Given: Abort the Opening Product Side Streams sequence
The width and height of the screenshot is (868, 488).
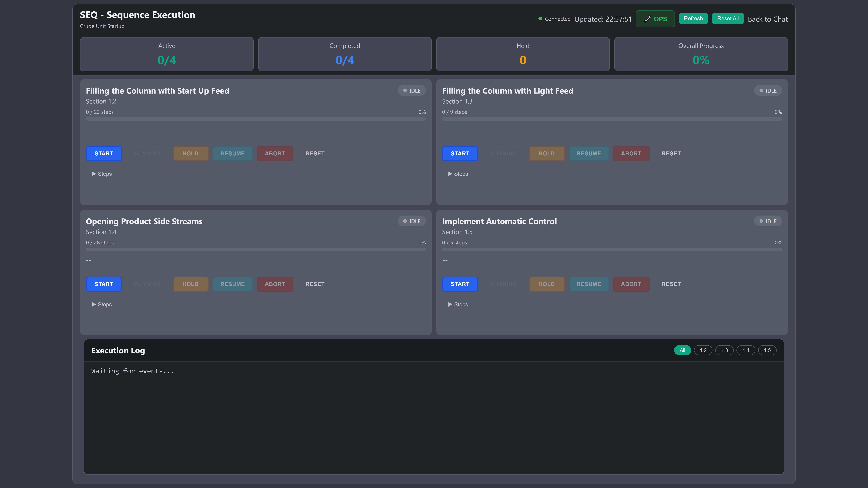Looking at the screenshot, I should [275, 284].
